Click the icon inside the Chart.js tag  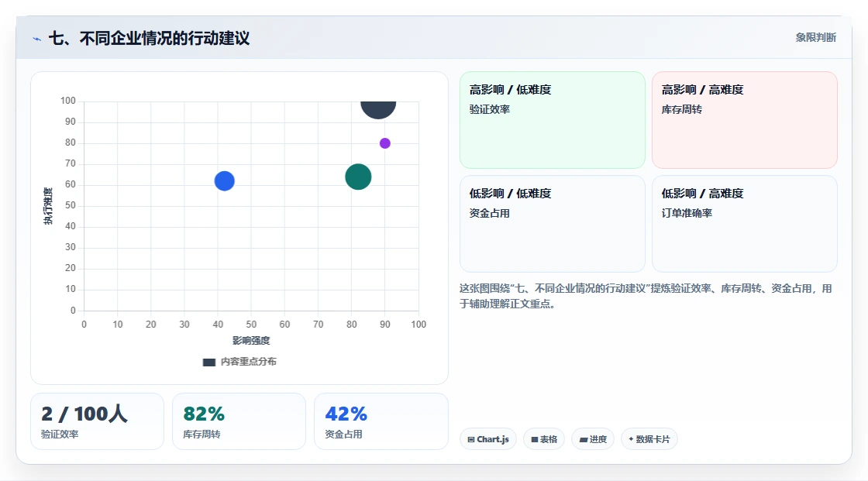coord(471,439)
